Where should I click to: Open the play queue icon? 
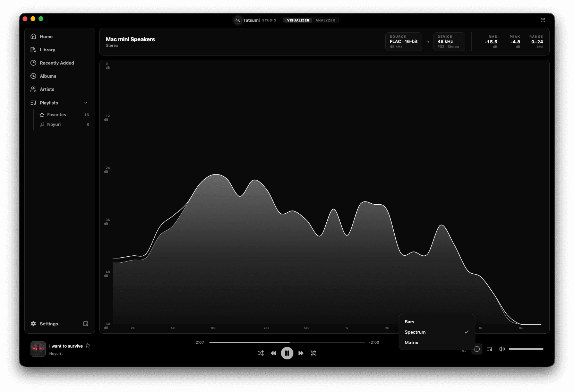[489, 349]
